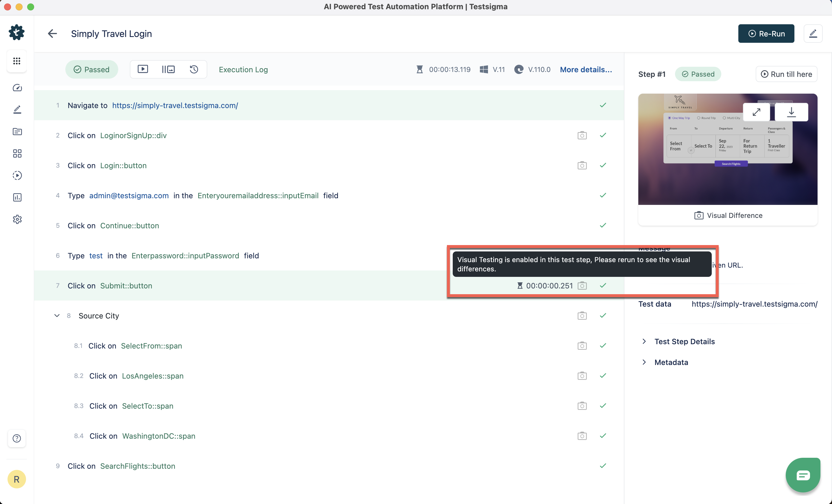Open the dashboard gauge icon in the sidebar
The width and height of the screenshot is (832, 504).
pos(17,88)
